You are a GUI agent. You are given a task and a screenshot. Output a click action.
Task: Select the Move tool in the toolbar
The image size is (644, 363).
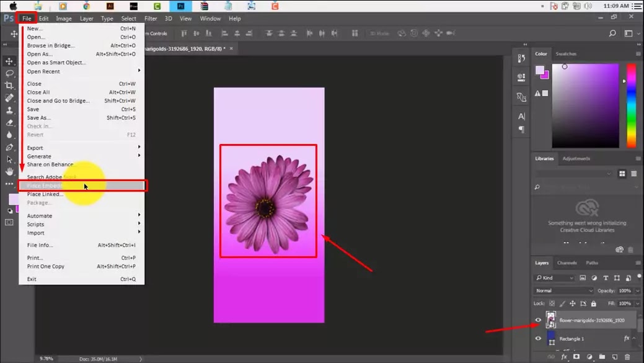pos(9,61)
